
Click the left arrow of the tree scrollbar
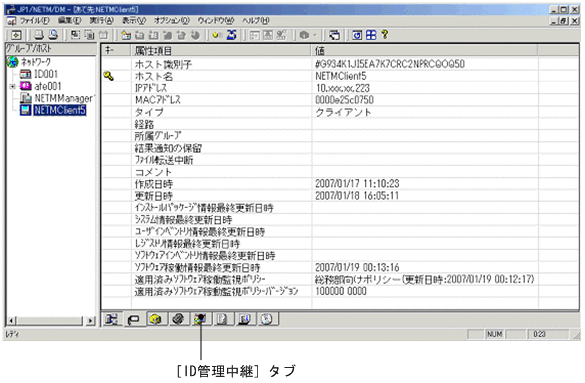[11, 321]
